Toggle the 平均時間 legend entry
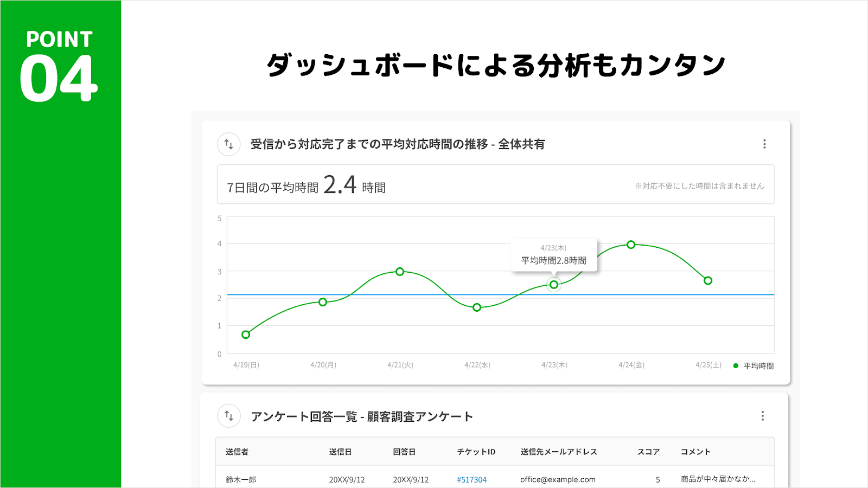Image resolution: width=868 pixels, height=488 pixels. (x=754, y=366)
